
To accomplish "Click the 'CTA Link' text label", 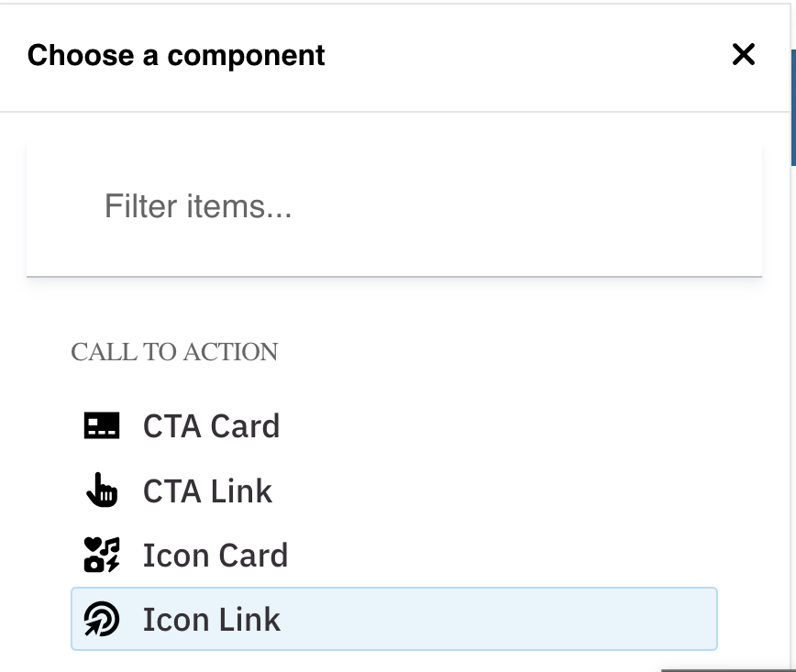I will (x=207, y=491).
